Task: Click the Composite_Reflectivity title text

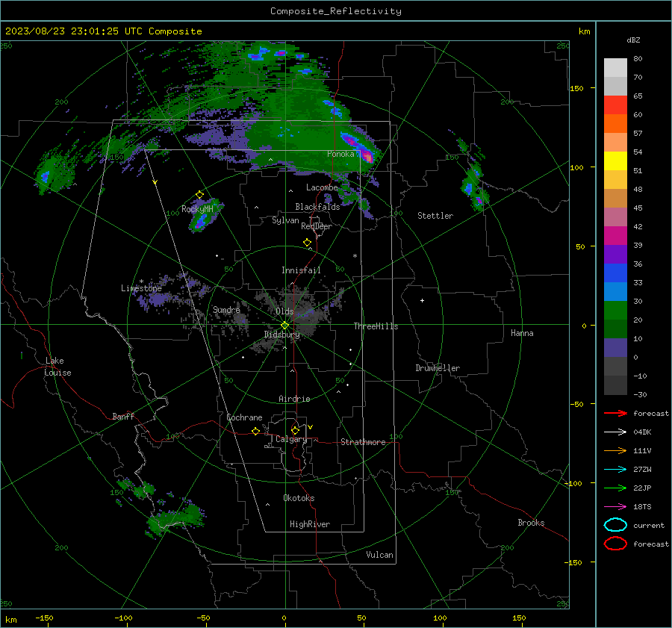Action: coord(336,11)
